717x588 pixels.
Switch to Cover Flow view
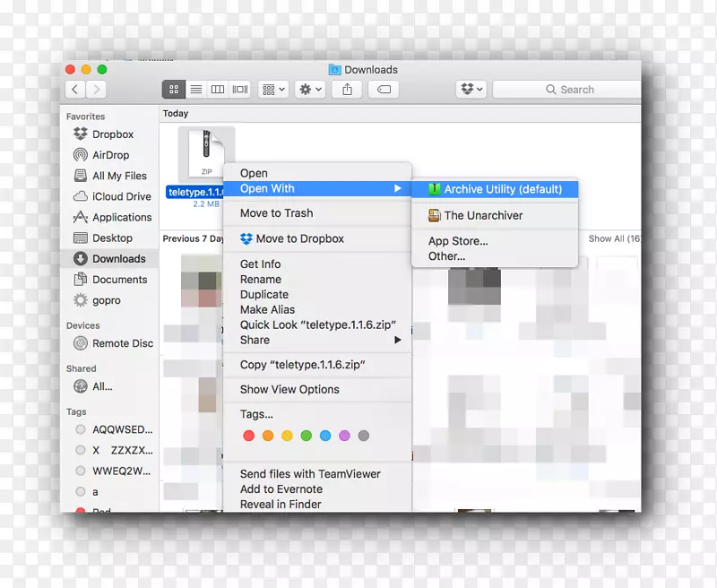point(240,90)
